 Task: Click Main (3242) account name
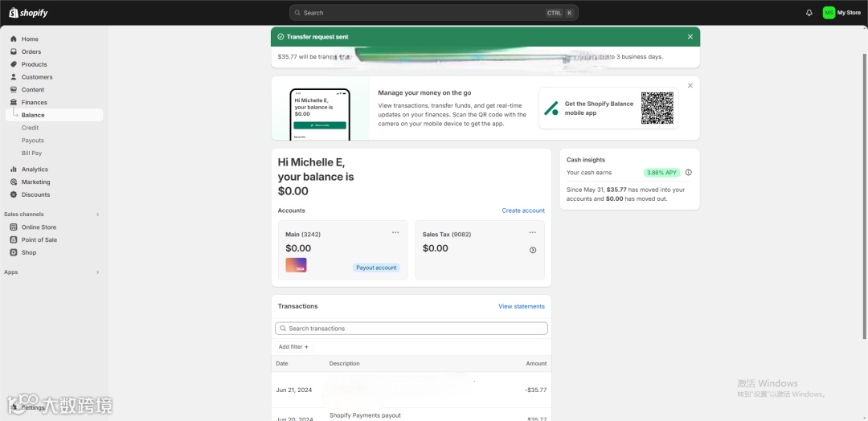click(x=303, y=235)
